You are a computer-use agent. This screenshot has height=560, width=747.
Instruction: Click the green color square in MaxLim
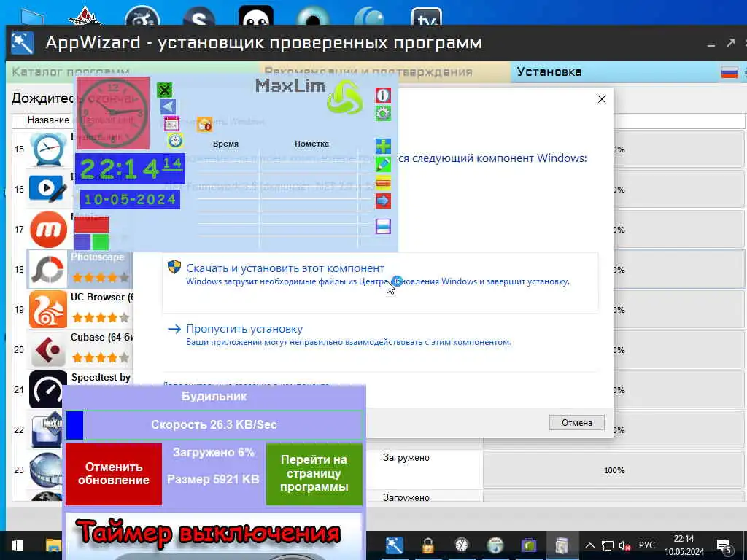coord(100,242)
